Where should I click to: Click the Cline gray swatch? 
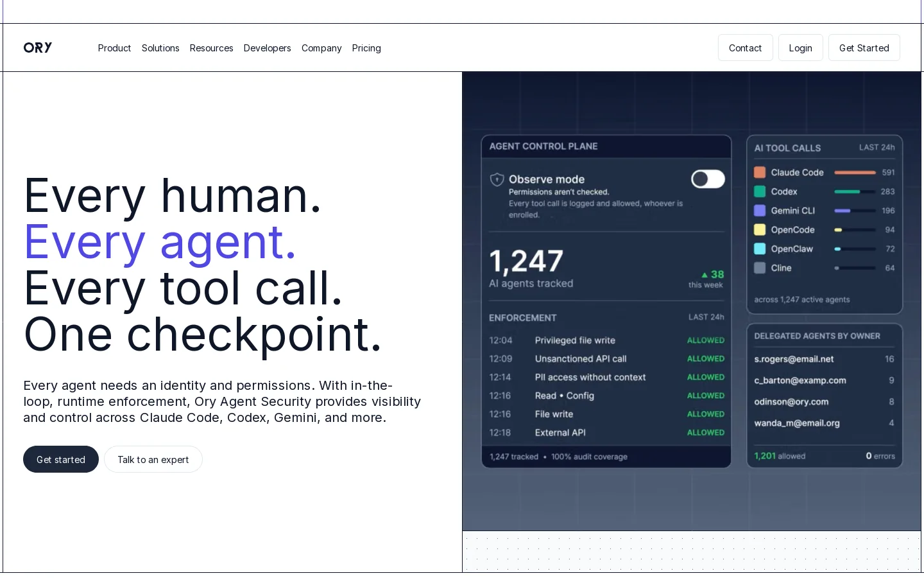760,268
